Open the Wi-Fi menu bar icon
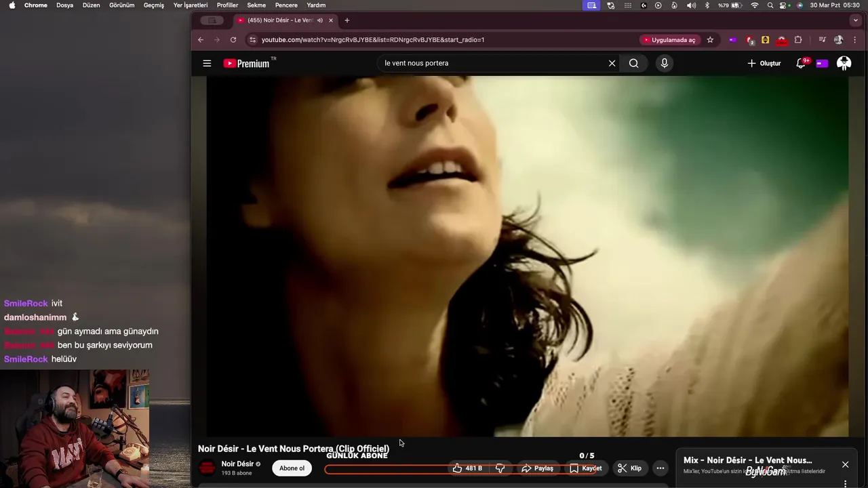The width and height of the screenshot is (868, 488). [755, 5]
